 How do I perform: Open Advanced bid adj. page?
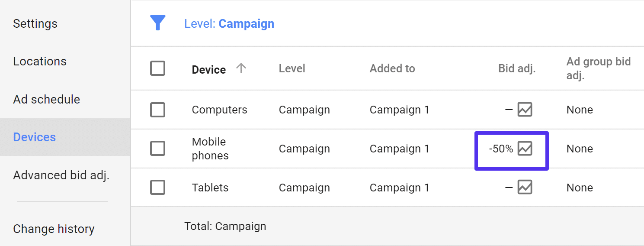coord(61,175)
